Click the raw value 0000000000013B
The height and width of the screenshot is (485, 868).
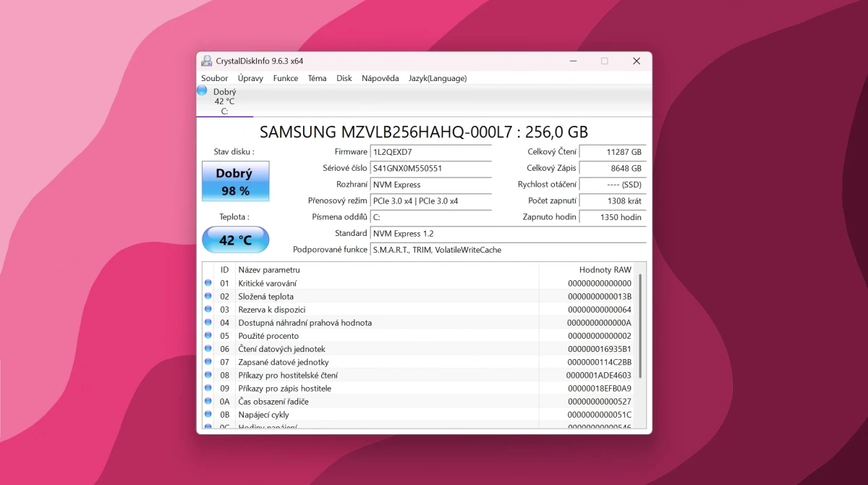(600, 296)
